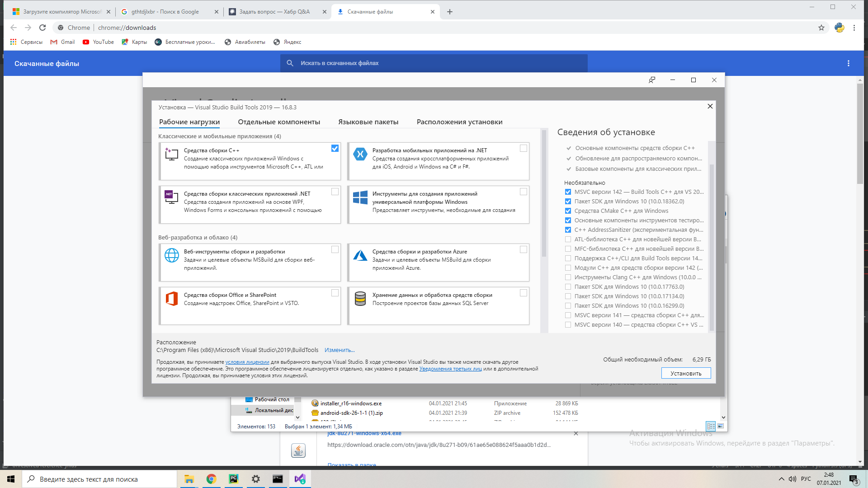Open Visual Studio Installer taskbar icon
Screen dimensions: 868x488
point(300,479)
